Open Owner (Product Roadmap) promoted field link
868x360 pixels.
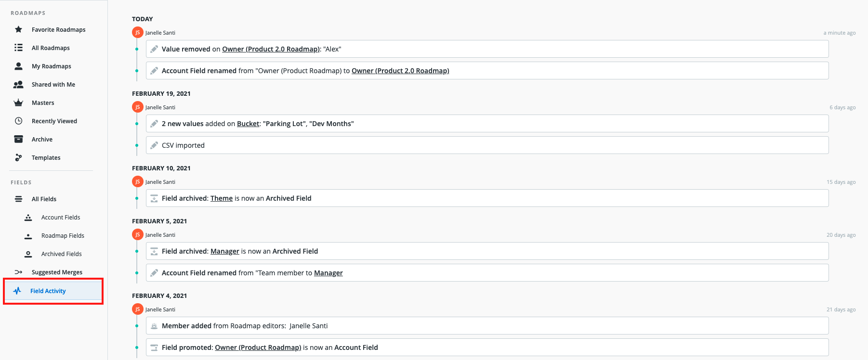[x=258, y=347]
